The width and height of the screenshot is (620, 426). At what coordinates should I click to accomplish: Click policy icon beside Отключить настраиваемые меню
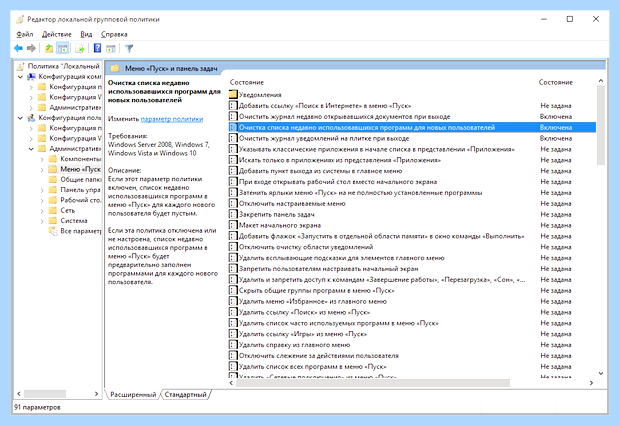click(233, 203)
